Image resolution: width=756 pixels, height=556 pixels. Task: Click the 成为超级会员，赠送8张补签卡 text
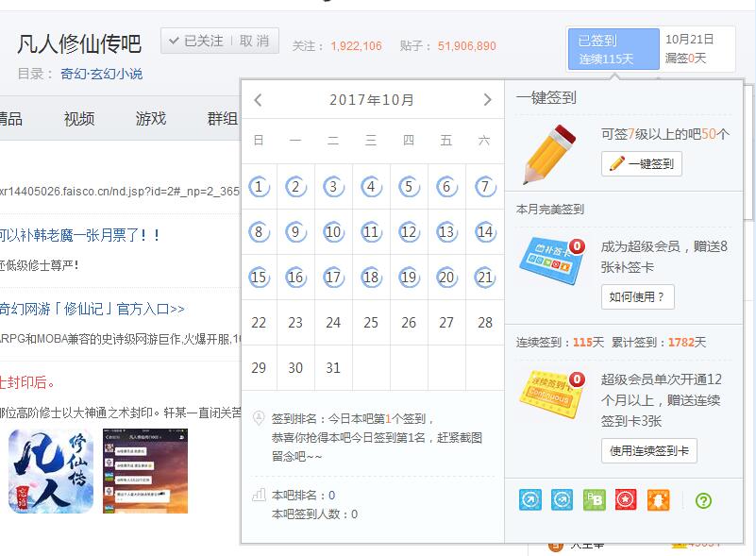point(664,257)
